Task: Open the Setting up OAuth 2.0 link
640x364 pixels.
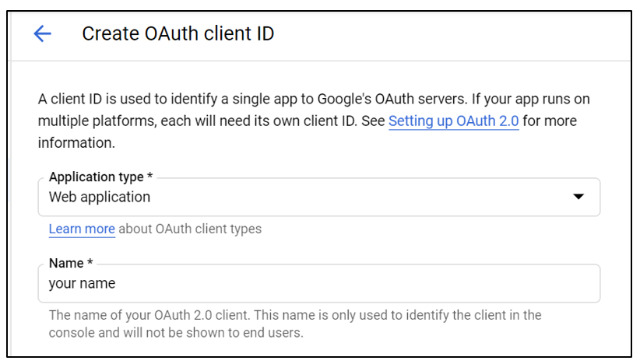Action: tap(453, 121)
